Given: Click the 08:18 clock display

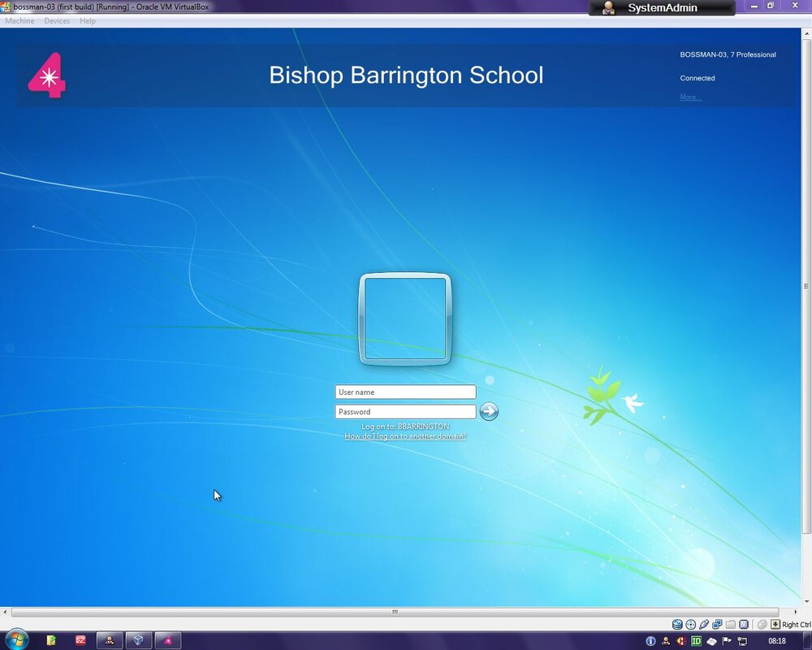Looking at the screenshot, I should tap(778, 641).
